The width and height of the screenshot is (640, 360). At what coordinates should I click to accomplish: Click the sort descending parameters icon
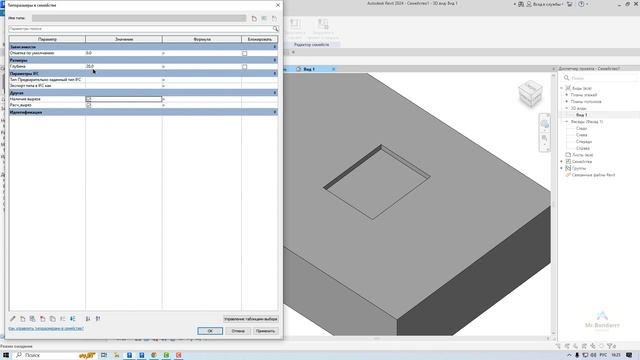98,319
